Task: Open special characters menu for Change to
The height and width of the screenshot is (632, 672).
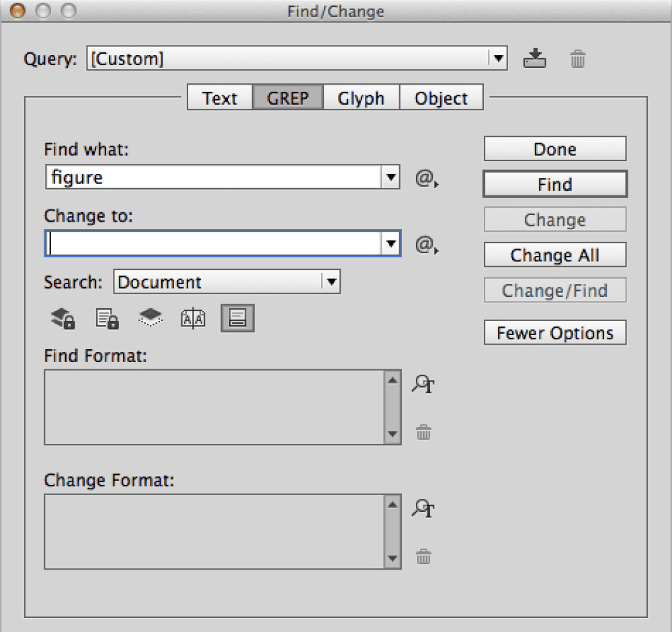Action: pyautogui.click(x=425, y=245)
